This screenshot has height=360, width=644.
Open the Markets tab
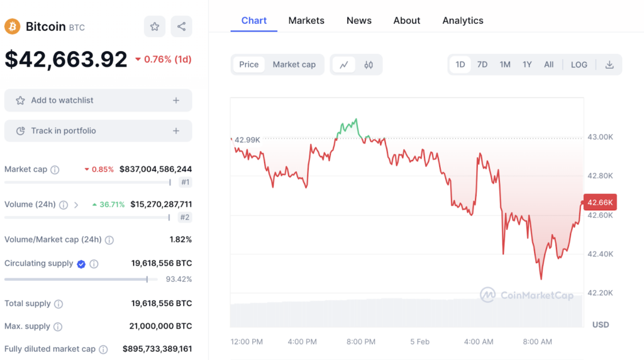tap(306, 20)
